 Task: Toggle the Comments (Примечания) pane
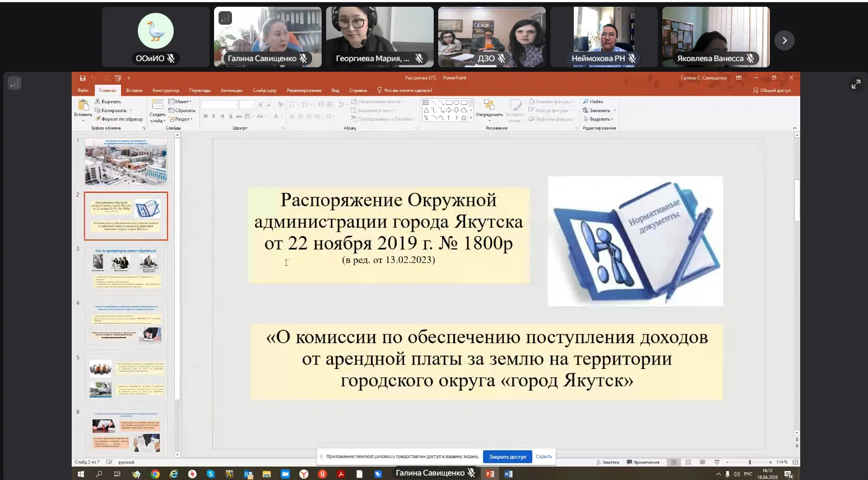(x=643, y=462)
